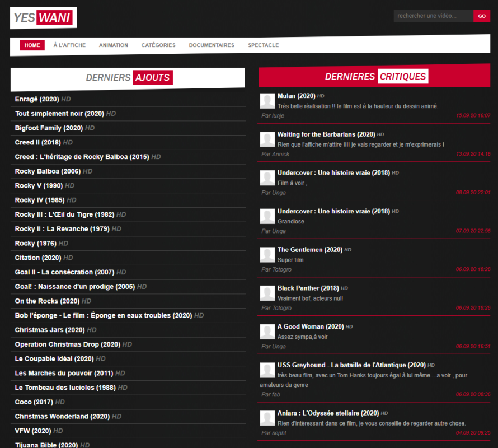Open the Enragé (2020) movie link
The image size is (498, 448).
tap(37, 99)
